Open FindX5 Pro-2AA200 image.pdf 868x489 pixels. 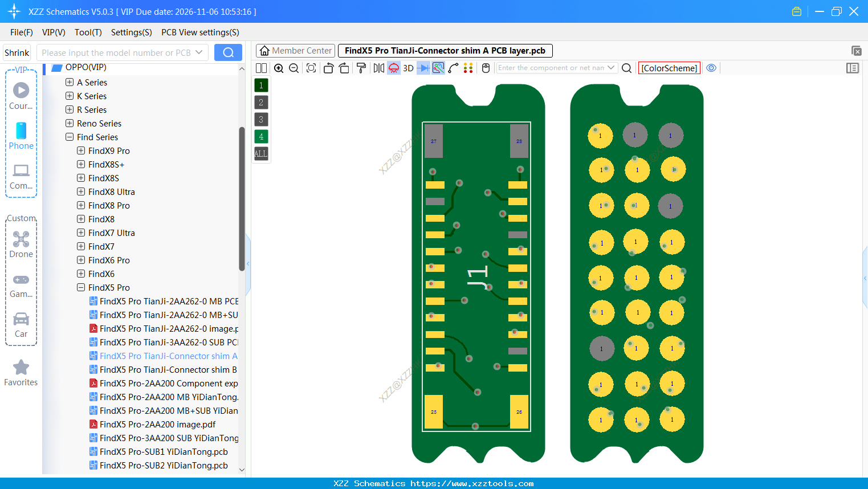[157, 424]
